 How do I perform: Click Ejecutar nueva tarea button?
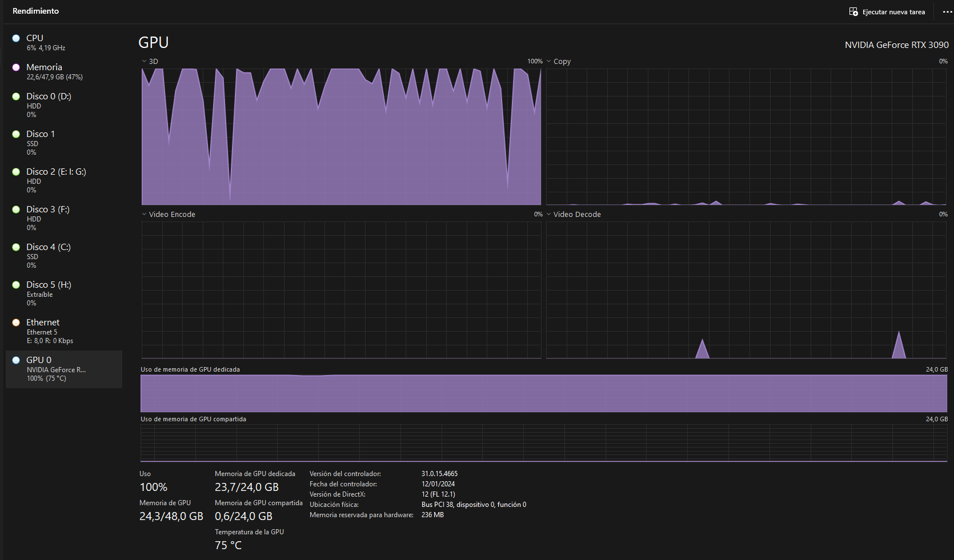[893, 12]
